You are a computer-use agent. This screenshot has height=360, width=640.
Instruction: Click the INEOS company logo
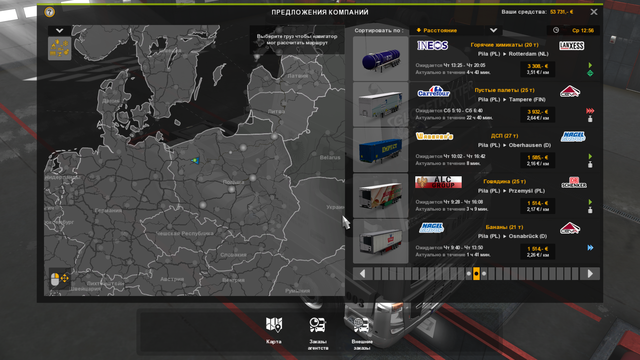(x=433, y=45)
